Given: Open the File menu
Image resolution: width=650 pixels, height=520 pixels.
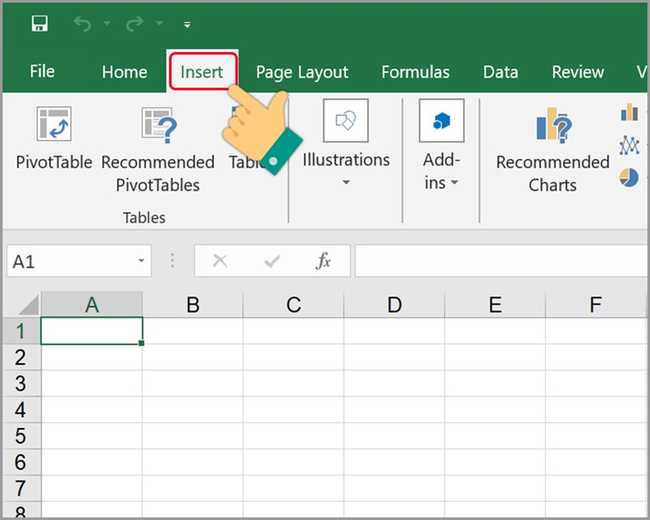Looking at the screenshot, I should click(x=42, y=72).
